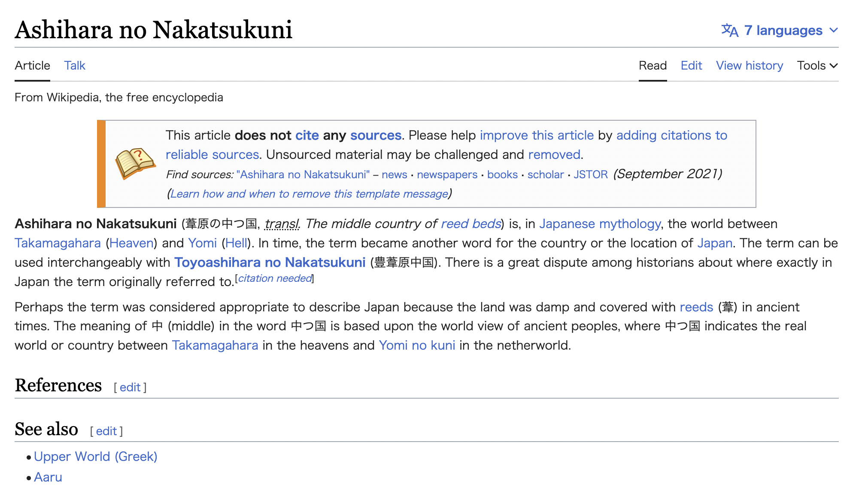Edit the References section

point(130,387)
